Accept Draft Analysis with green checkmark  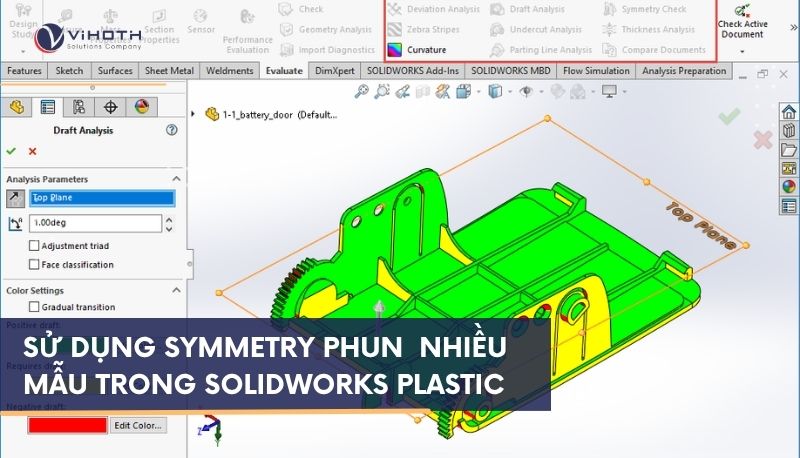tap(11, 151)
